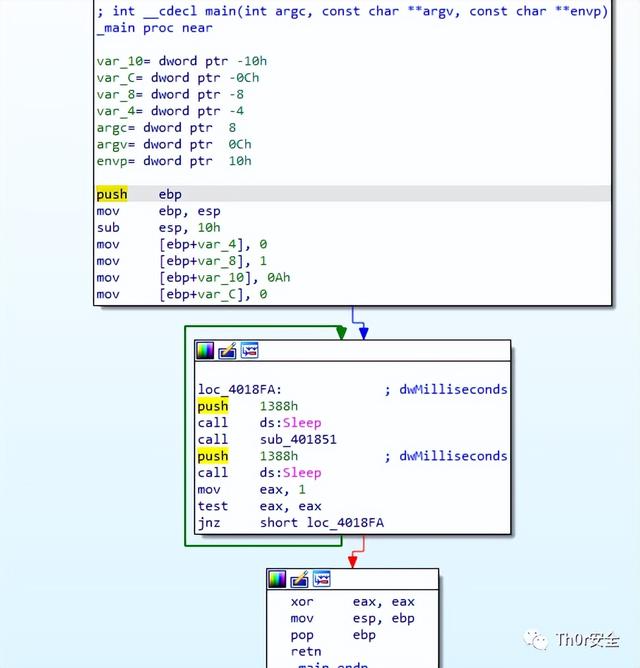Select var_8= dword ptr -8 declaration

coord(170,95)
